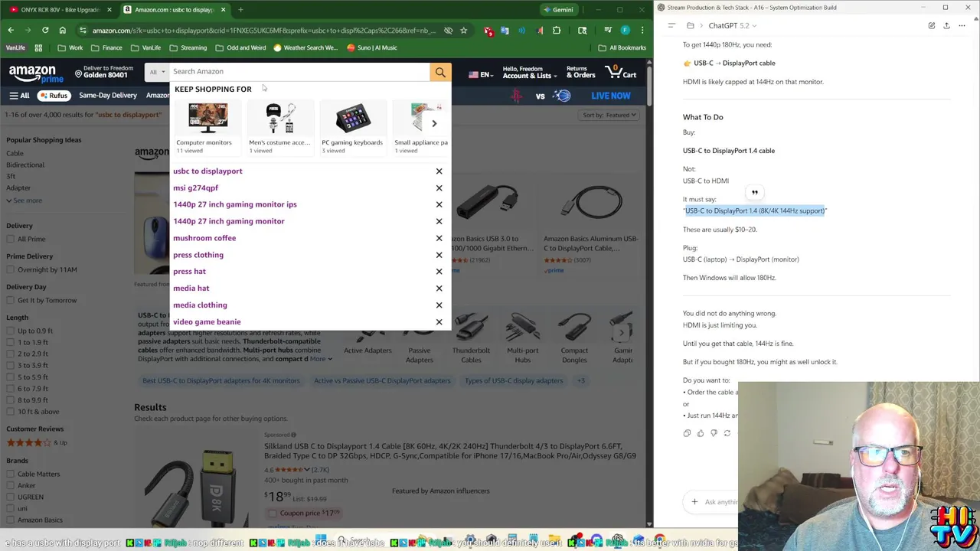Copy the ChatGPT response with copy icon
980x551 pixels.
coord(687,433)
